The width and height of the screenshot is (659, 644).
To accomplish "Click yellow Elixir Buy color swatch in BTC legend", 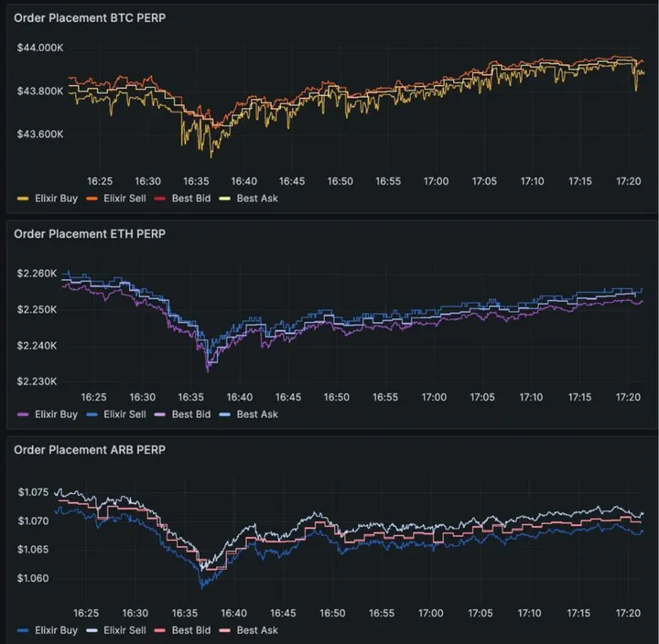I will click(23, 199).
